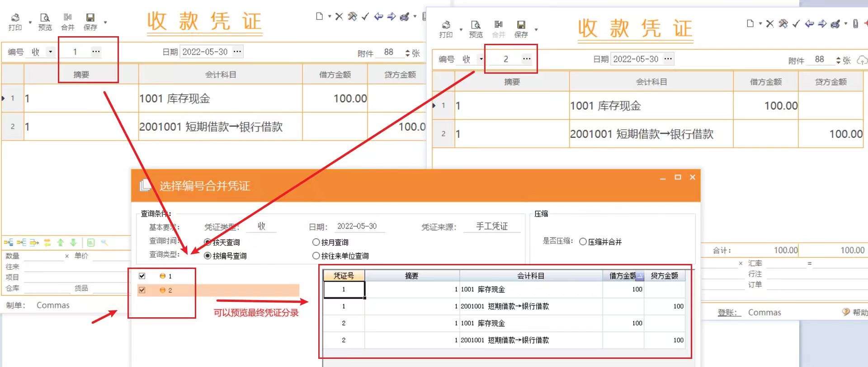Click voucher type field 收 in merge dialog
The image size is (868, 367).
[261, 226]
